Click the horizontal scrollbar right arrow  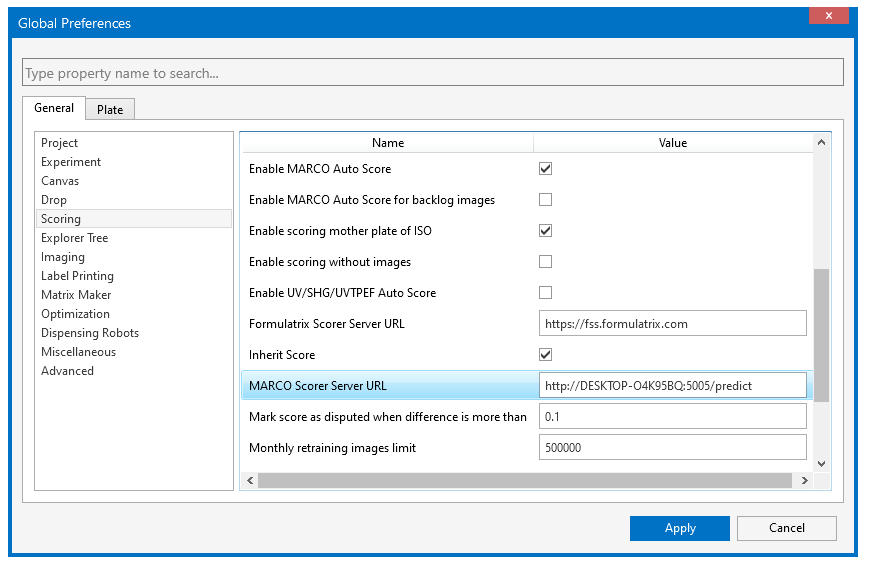(804, 481)
